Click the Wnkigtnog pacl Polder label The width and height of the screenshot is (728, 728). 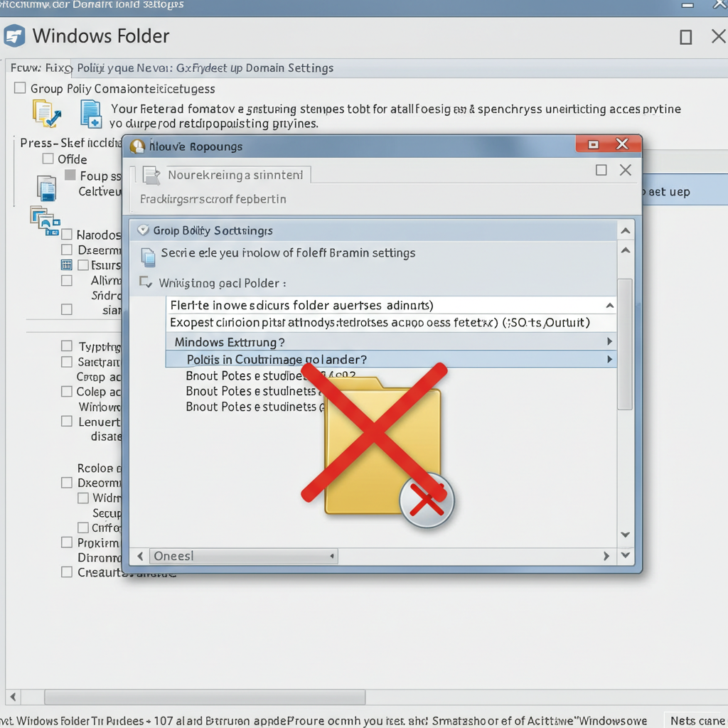(x=223, y=283)
